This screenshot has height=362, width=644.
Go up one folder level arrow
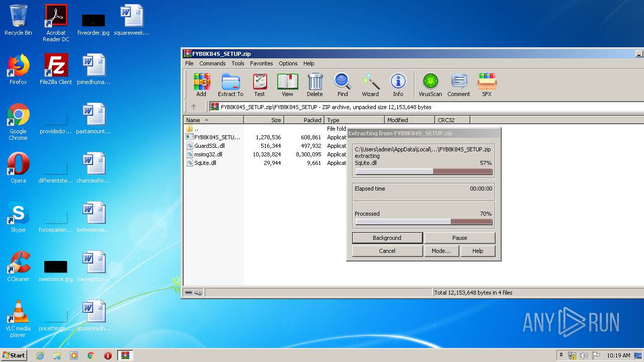coord(194,107)
